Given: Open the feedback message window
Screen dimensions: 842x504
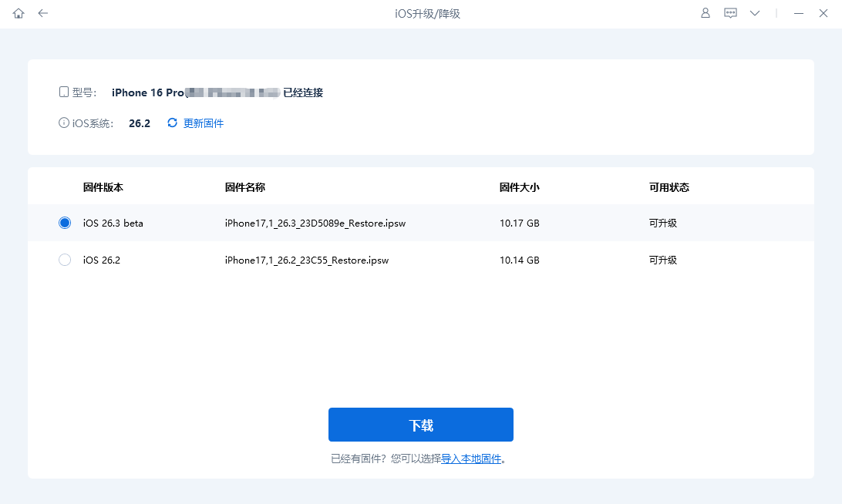Looking at the screenshot, I should point(729,13).
